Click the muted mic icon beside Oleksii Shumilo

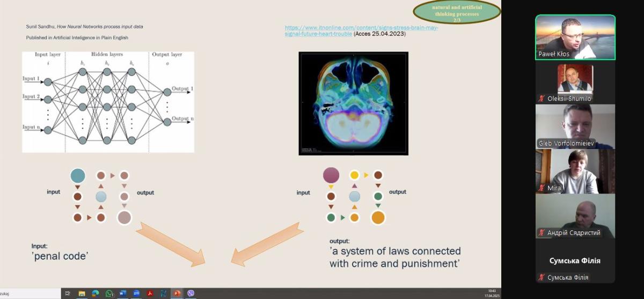pos(542,99)
